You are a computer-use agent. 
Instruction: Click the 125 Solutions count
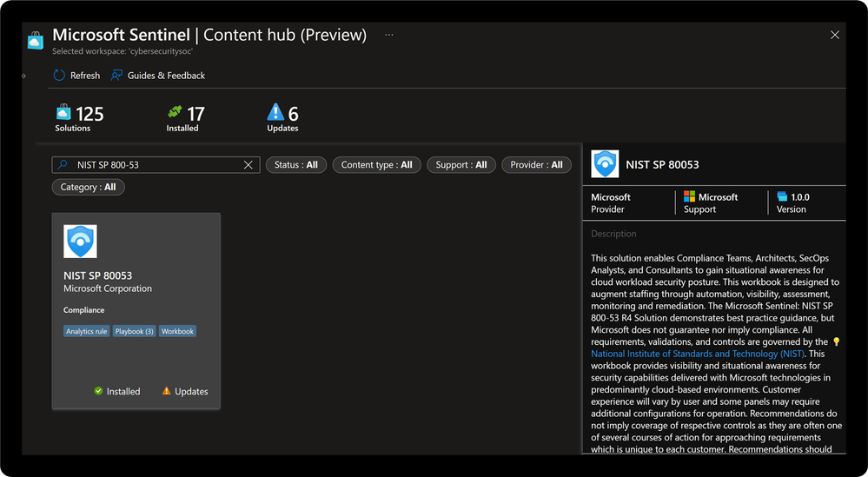pyautogui.click(x=89, y=114)
